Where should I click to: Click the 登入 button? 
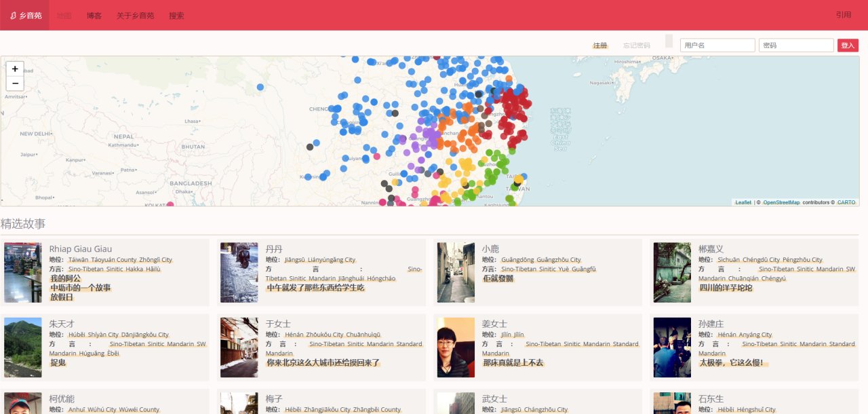click(848, 45)
